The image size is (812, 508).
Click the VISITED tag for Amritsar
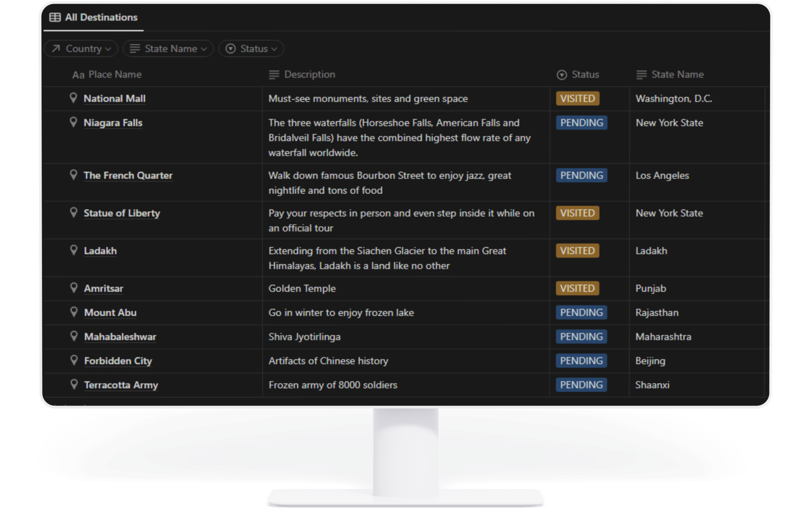click(577, 289)
